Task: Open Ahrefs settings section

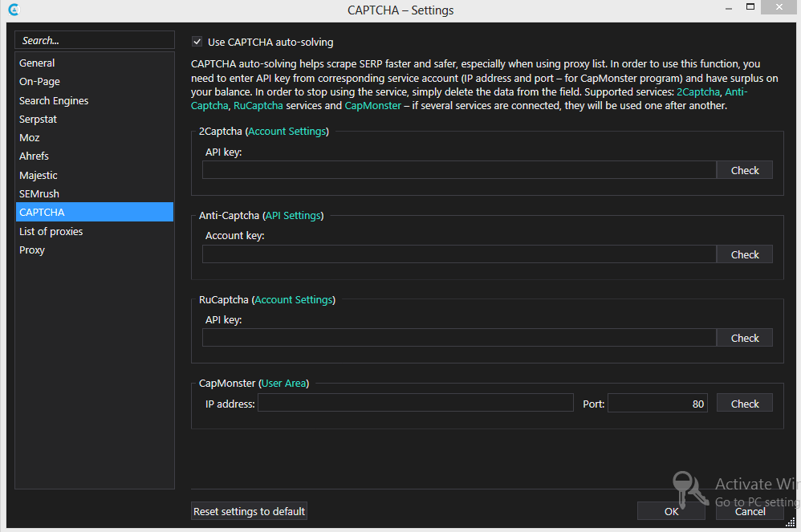Action: tap(95, 156)
